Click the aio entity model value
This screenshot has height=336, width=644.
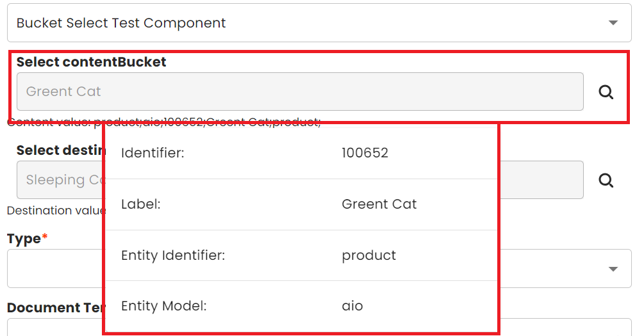click(x=352, y=306)
